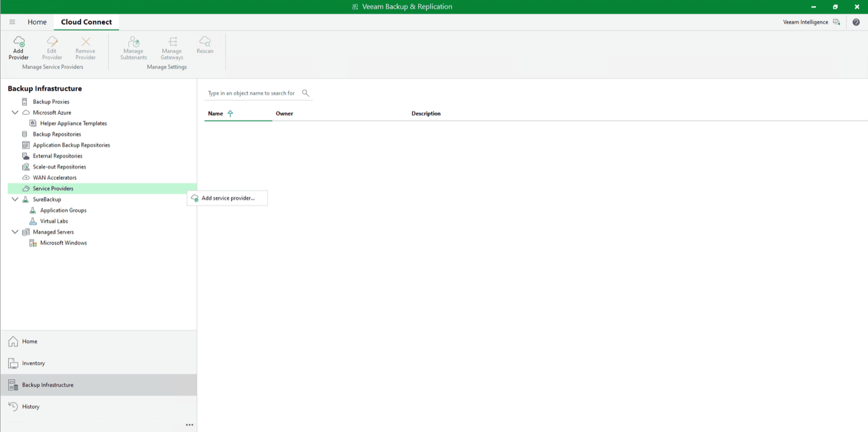Image resolution: width=868 pixels, height=432 pixels.
Task: Toggle sort arrow on Name column
Action: 230,114
